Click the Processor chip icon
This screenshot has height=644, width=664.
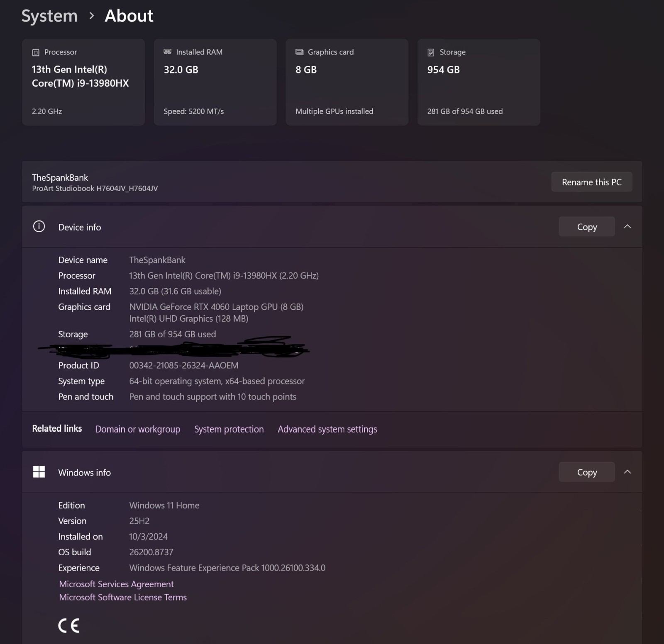36,52
